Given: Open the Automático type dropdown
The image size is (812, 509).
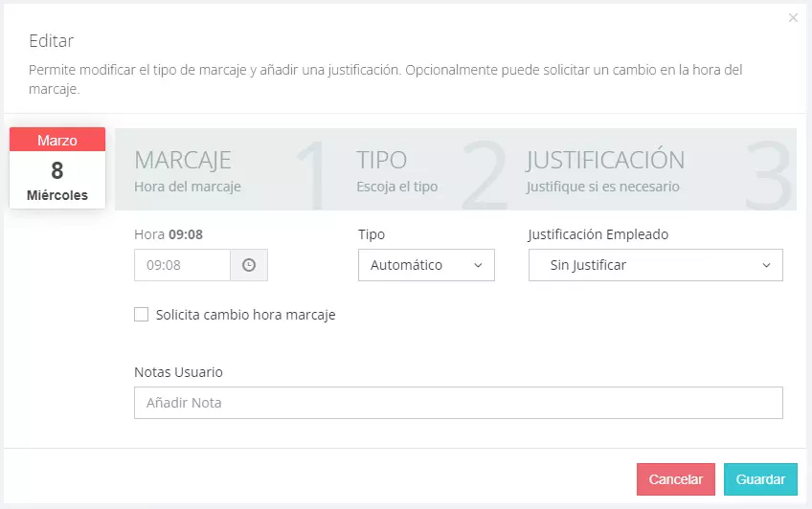Looking at the screenshot, I should click(x=426, y=265).
